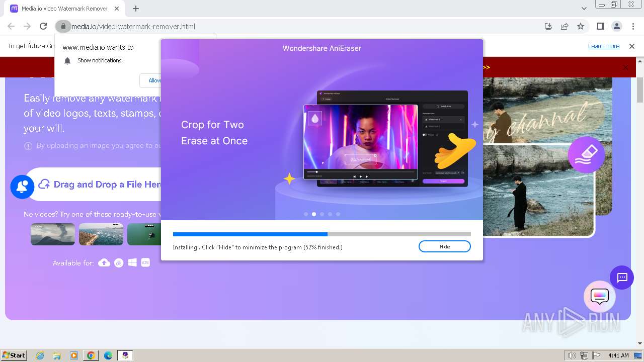The width and height of the screenshot is (644, 362).
Task: Select the third carousel dot
Action: [322, 214]
